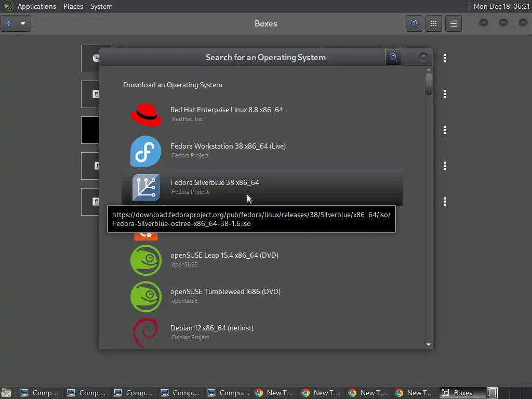The height and width of the screenshot is (399, 532).
Task: Click the Fedora Silverblue logo icon
Action: [146, 188]
